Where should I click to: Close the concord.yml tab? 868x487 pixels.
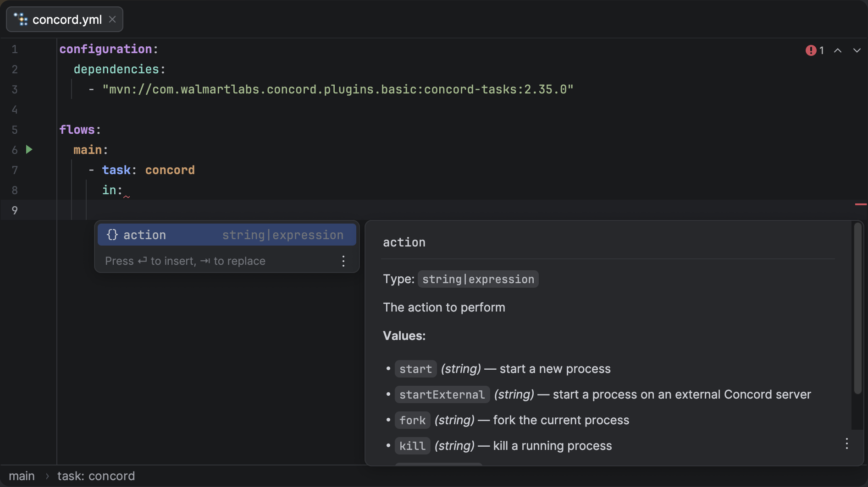click(x=112, y=20)
